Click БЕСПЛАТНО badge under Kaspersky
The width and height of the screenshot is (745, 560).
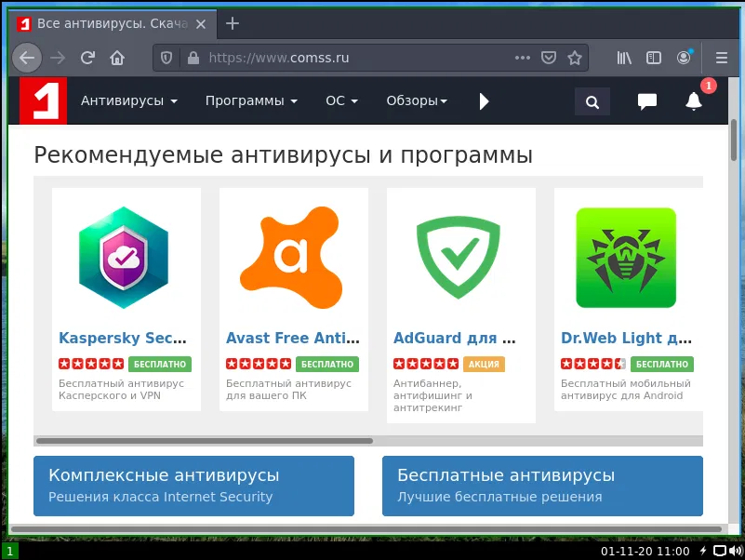tap(160, 364)
